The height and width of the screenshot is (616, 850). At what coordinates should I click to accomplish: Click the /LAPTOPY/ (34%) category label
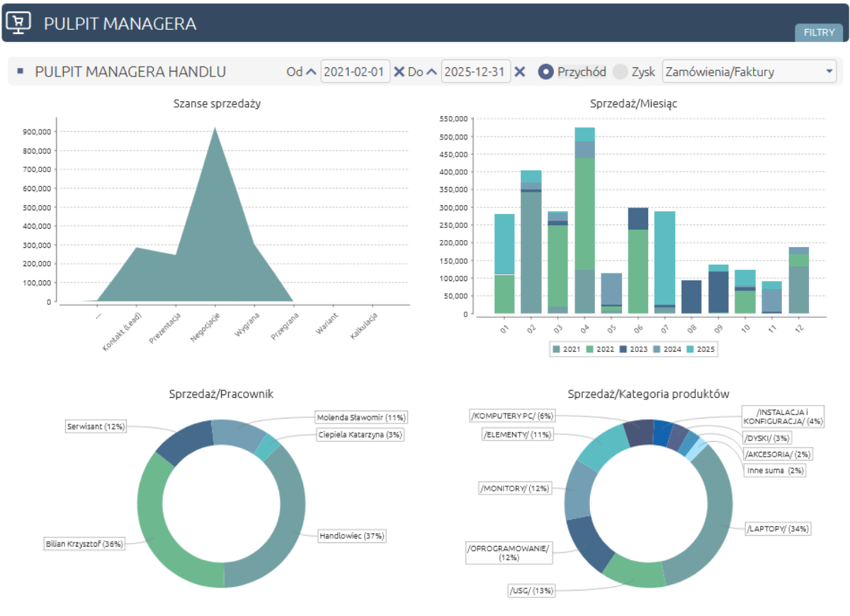[x=776, y=528]
